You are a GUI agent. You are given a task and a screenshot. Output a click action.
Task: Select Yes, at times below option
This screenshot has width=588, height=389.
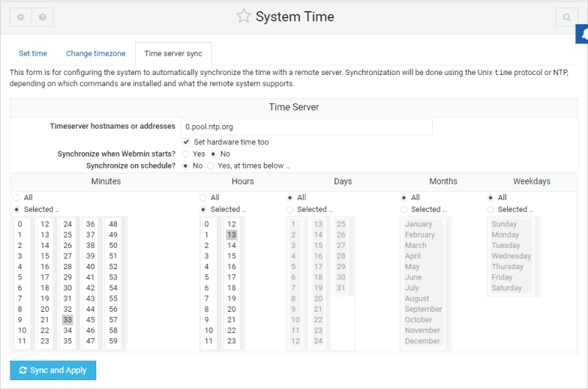click(x=211, y=165)
